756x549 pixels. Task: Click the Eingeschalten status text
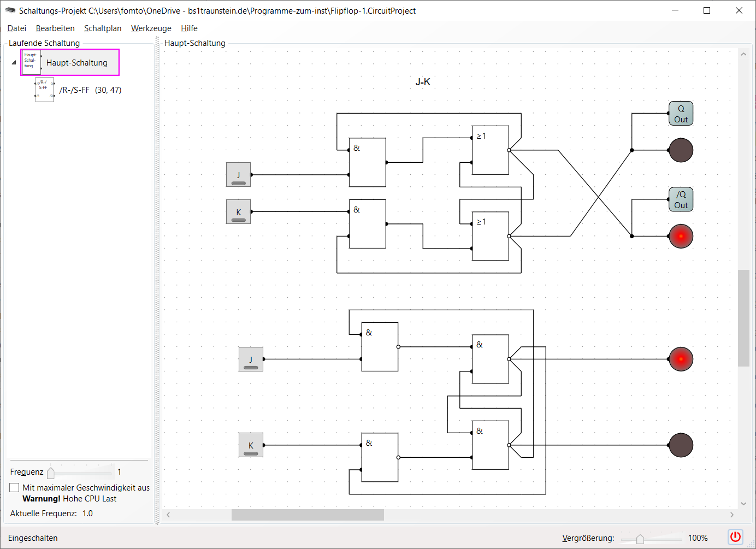point(33,538)
